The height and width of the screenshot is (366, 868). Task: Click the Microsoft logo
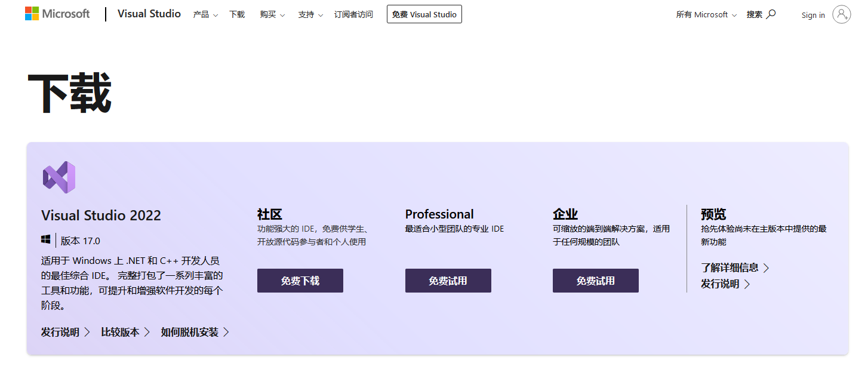click(57, 14)
